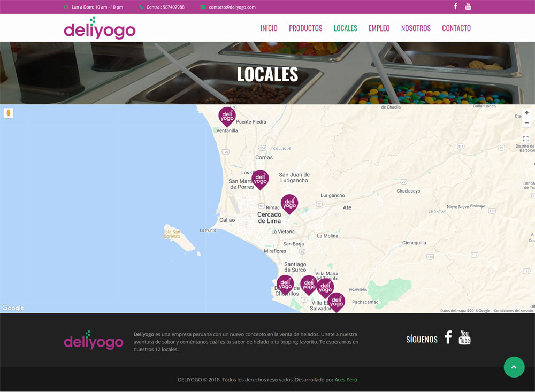Viewport: 535px width, 392px height.
Task: Open Facebook icon in the top purple bar
Action: pyautogui.click(x=455, y=6)
